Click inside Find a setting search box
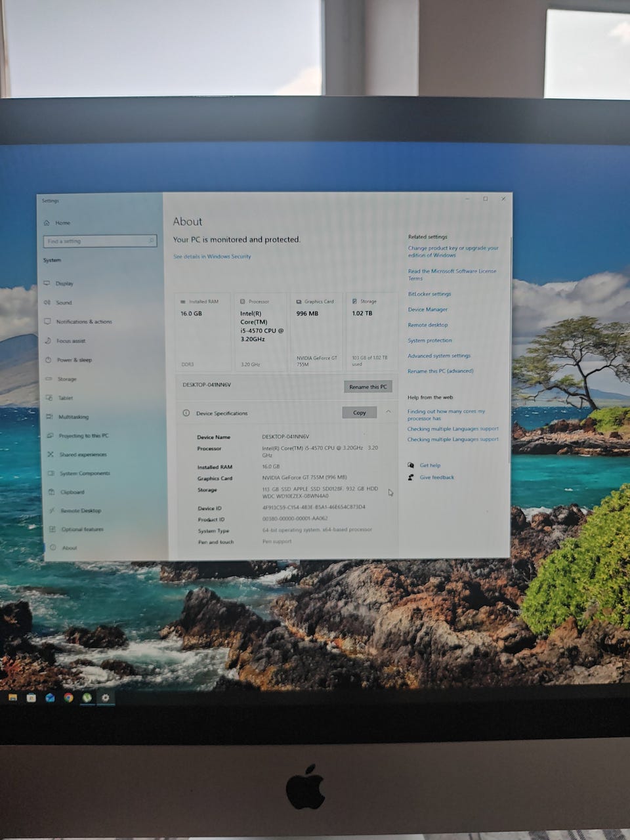The width and height of the screenshot is (630, 840). 100,241
